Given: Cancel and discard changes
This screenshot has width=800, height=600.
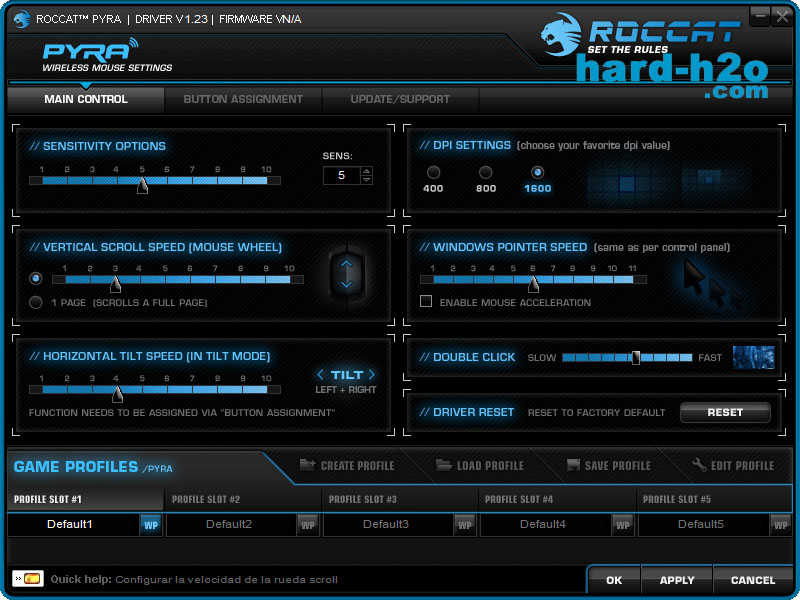Looking at the screenshot, I should tap(753, 580).
